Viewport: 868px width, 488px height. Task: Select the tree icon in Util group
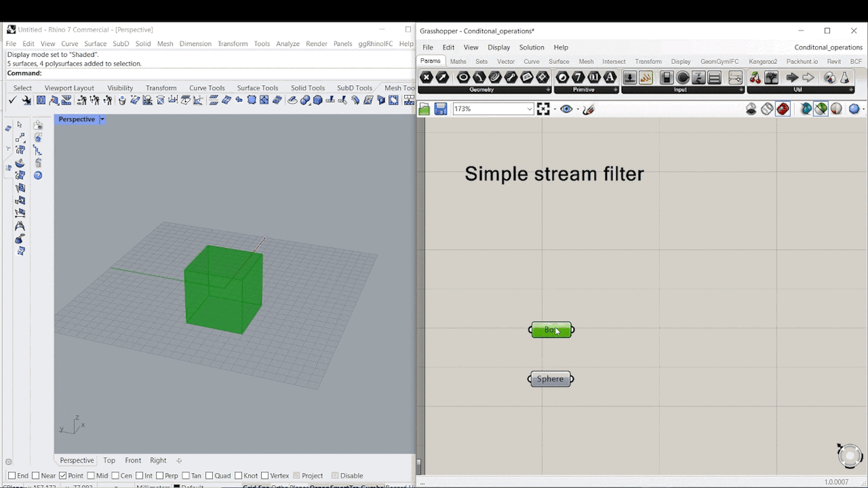tap(771, 78)
